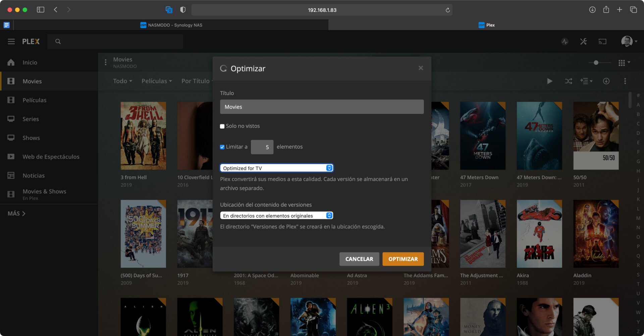Click the search magnifier icon

(58, 41)
